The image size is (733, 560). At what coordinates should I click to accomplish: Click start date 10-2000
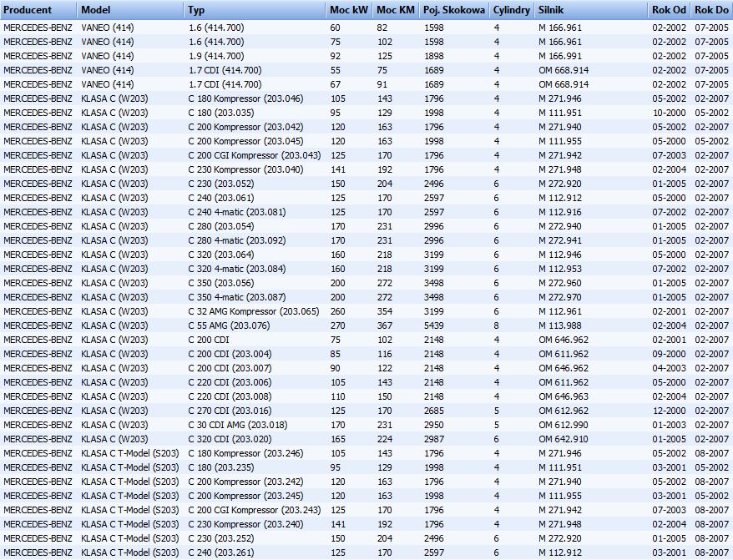click(669, 113)
